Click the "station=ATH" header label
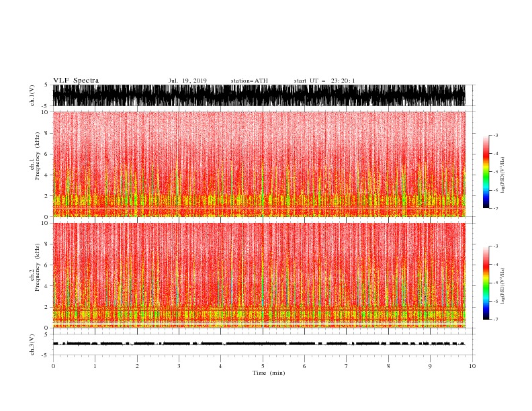This screenshot has width=532, height=411. (249, 81)
